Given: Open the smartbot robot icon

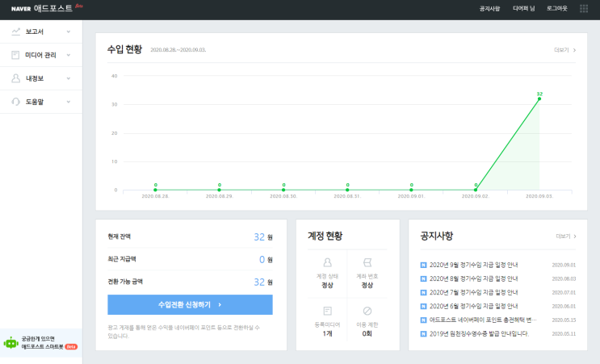Looking at the screenshot, I should [10, 342].
